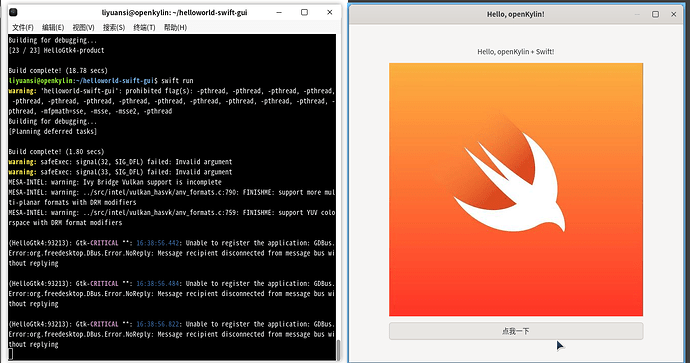Open the 终端(T) menu in terminal
690x363 pixels.
pos(144,28)
